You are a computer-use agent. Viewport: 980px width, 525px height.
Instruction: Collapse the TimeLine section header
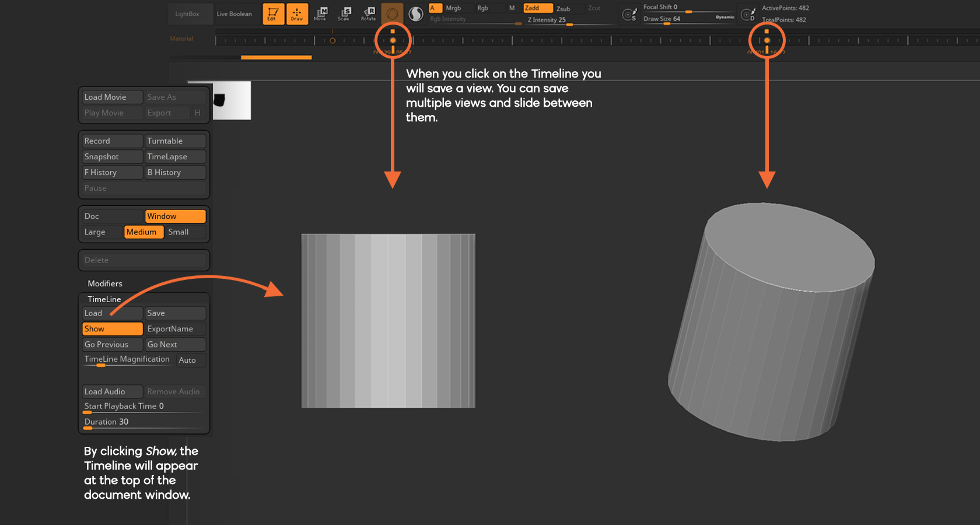point(104,299)
